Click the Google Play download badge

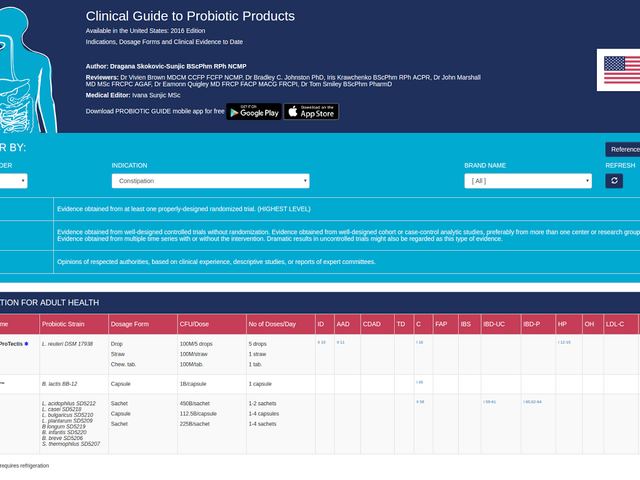tap(254, 111)
